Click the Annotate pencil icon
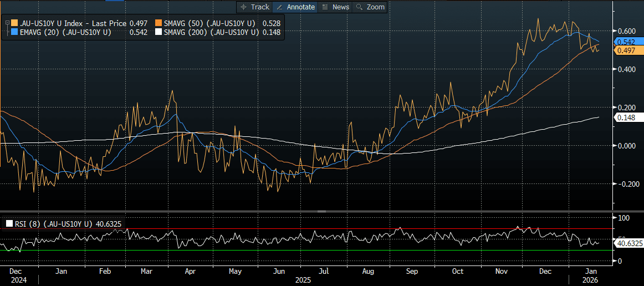The width and height of the screenshot is (644, 286). coord(280,7)
